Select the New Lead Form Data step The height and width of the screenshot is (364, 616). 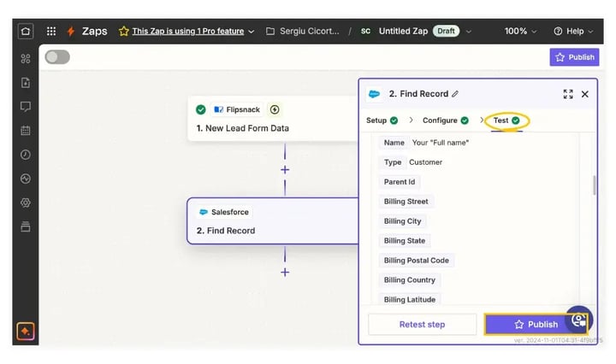click(x=274, y=119)
